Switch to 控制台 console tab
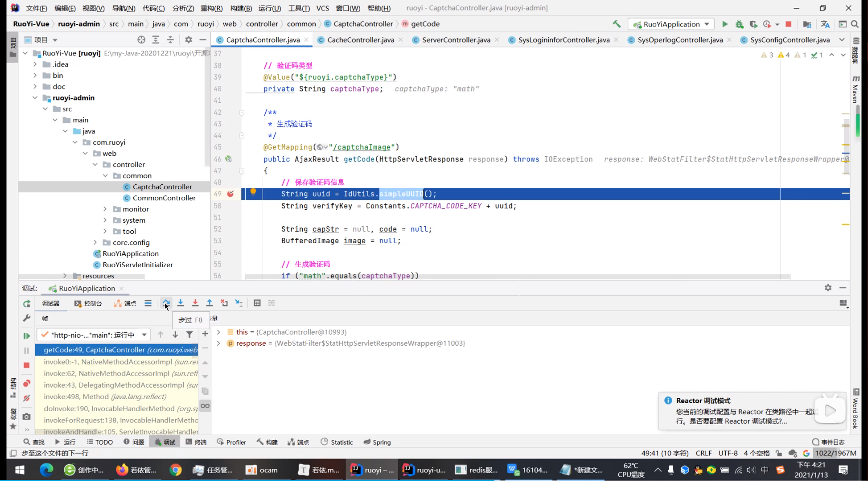Screen dimensions: 868x481 (x=88, y=303)
